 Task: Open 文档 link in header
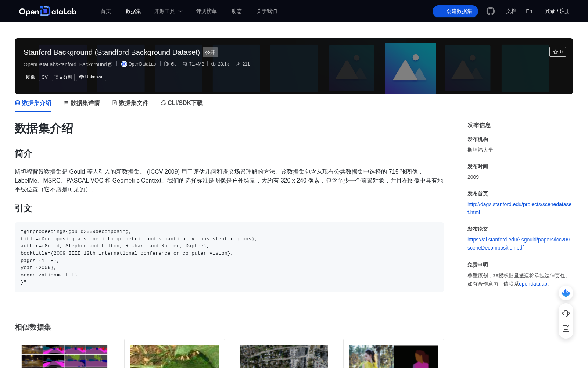[511, 11]
